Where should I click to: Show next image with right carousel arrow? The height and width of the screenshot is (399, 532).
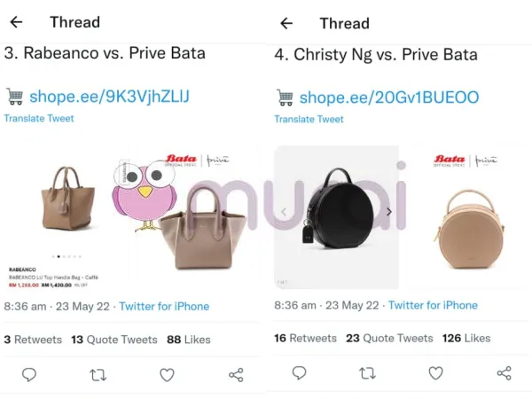point(389,212)
